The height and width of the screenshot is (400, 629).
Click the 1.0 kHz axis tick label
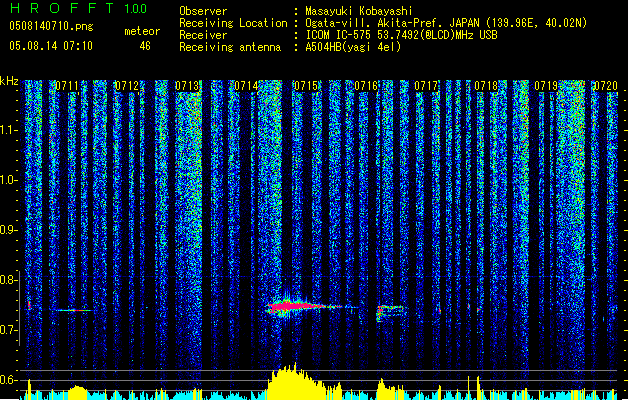pos(9,180)
